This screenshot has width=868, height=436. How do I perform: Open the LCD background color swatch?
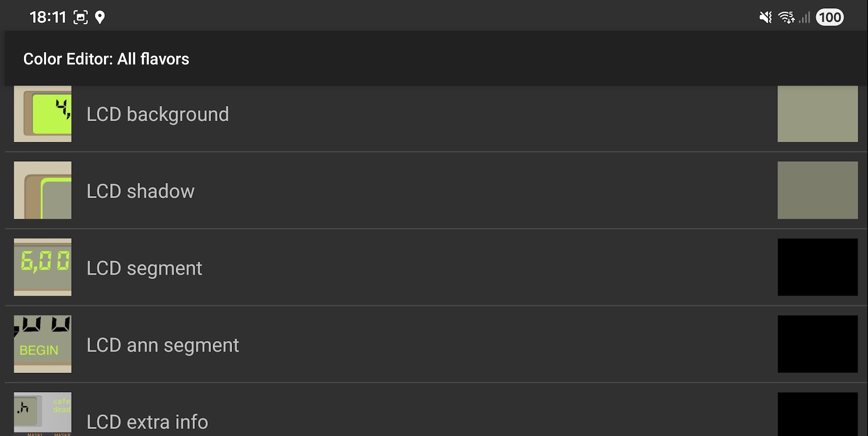(x=818, y=114)
